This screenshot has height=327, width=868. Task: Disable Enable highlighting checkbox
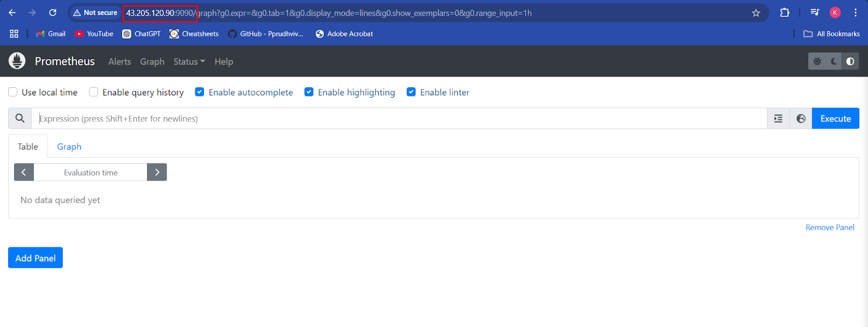click(x=309, y=92)
